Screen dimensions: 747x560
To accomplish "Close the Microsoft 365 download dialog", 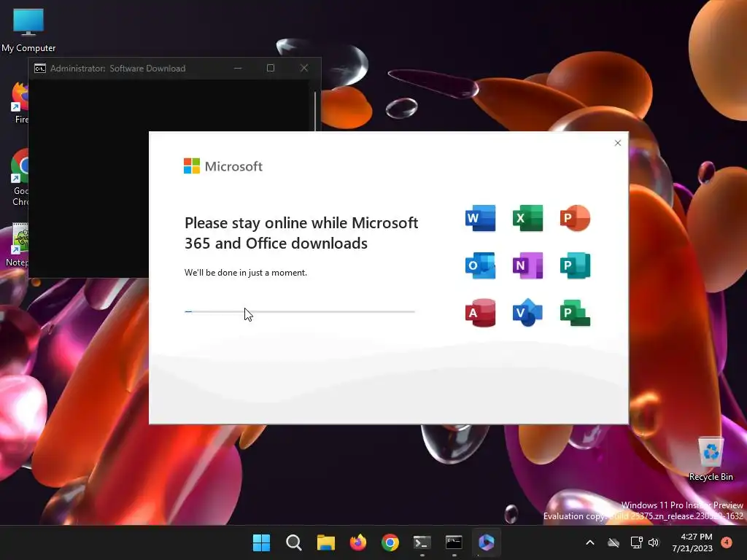I will (x=618, y=143).
